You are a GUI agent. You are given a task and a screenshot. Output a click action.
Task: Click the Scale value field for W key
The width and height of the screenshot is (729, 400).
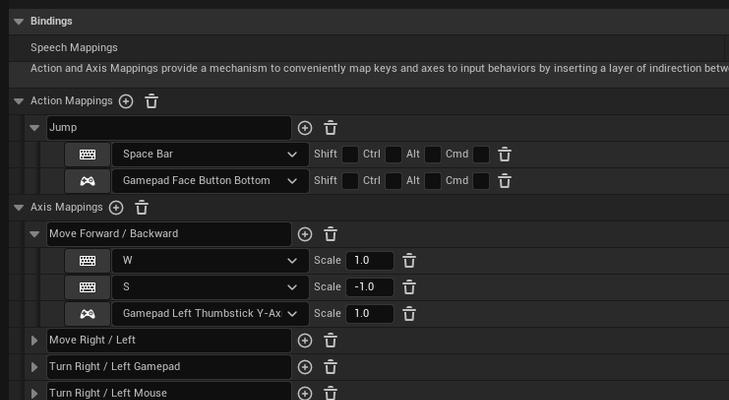point(370,260)
